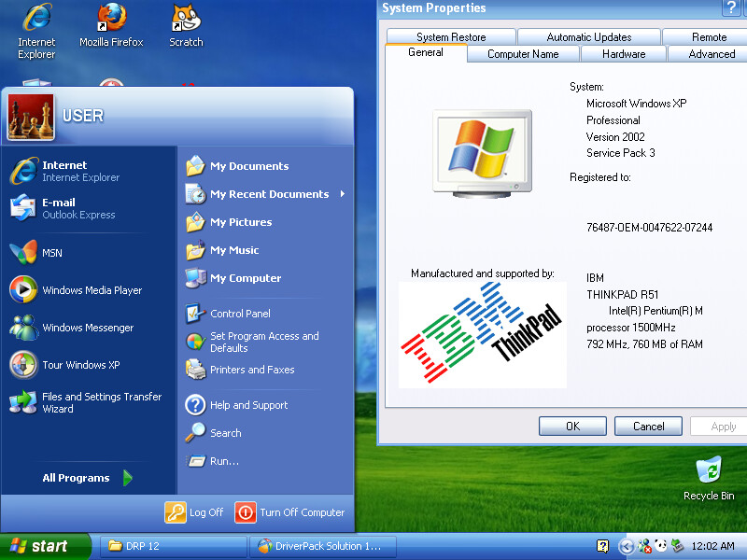Switch to Remote tab
The height and width of the screenshot is (560, 747).
(x=705, y=36)
